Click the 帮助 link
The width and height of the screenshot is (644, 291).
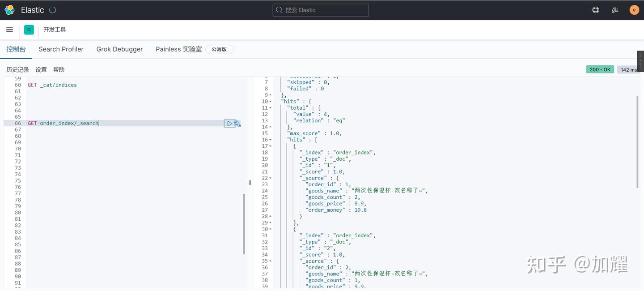coord(59,70)
